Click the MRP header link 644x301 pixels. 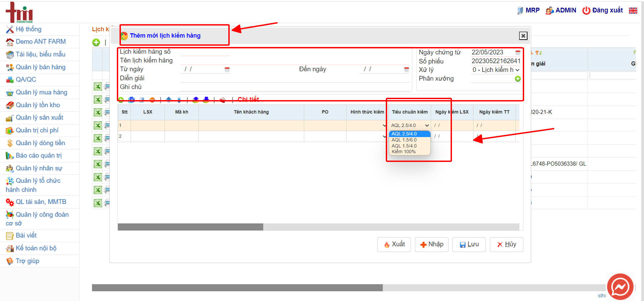(528, 10)
